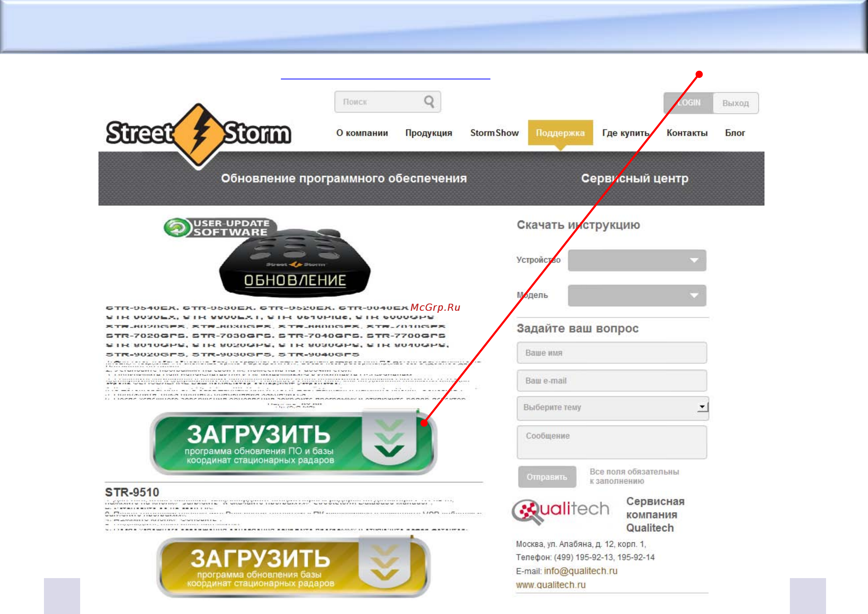Open the Где купить menu item
This screenshot has width=868, height=614.
coord(626,133)
